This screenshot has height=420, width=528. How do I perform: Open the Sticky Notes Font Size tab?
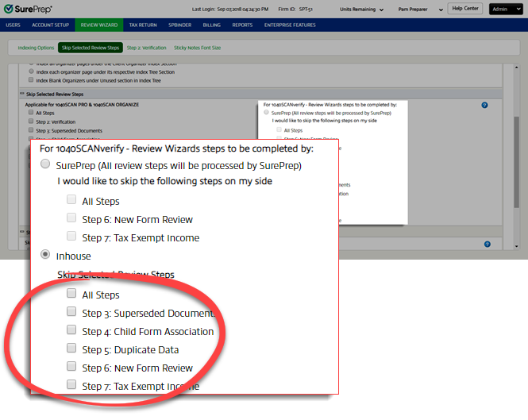click(x=198, y=48)
